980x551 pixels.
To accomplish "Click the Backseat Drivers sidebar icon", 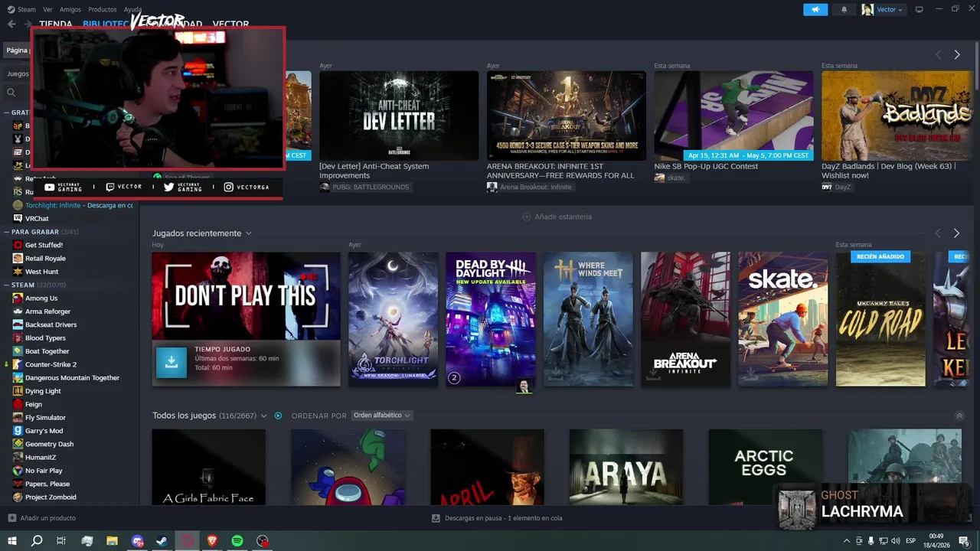I will (x=18, y=324).
